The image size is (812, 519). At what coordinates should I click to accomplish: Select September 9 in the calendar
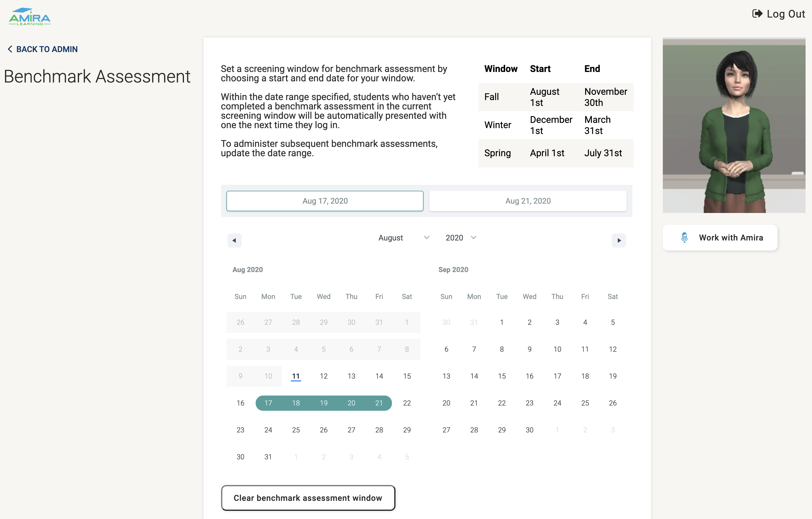(529, 349)
